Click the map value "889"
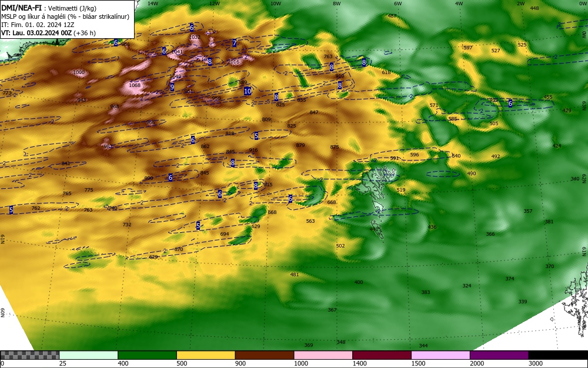Viewport: 588px width, 368px height. (x=243, y=82)
